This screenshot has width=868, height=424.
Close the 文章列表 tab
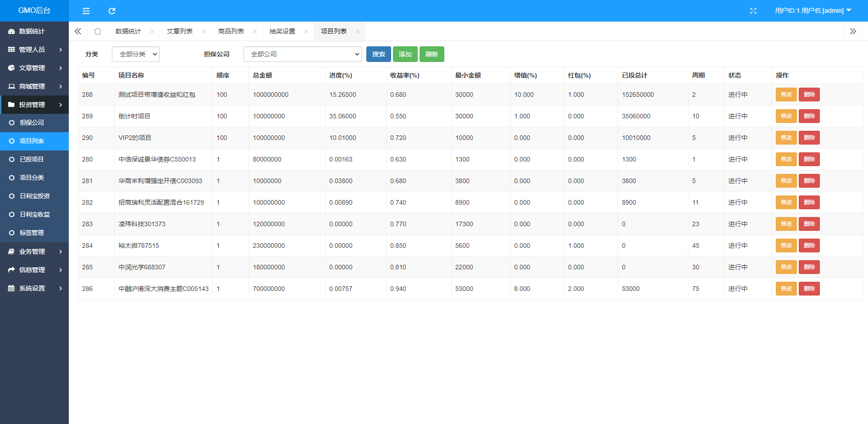[x=204, y=32]
